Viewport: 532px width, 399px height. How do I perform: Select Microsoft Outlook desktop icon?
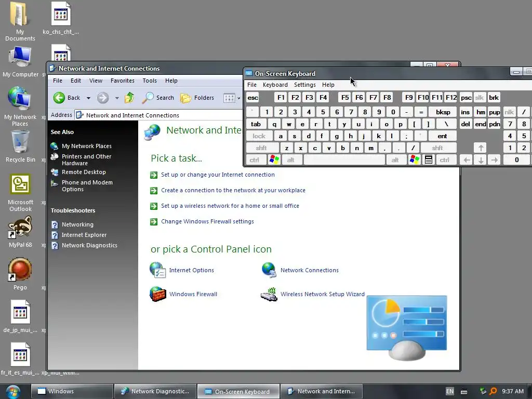click(x=20, y=193)
